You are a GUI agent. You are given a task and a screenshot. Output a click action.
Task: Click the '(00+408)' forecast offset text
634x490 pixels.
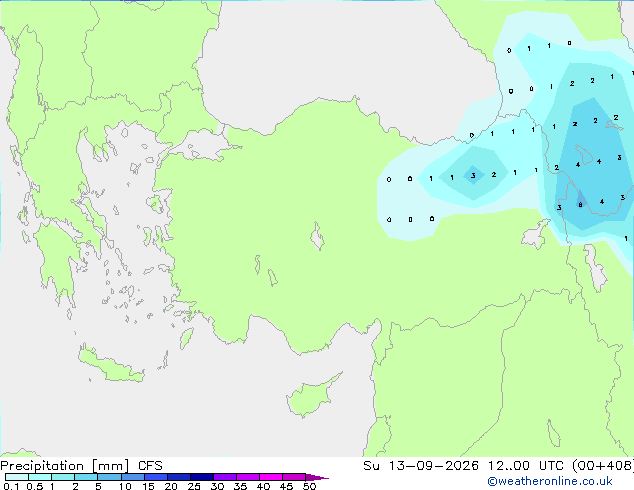(603, 466)
